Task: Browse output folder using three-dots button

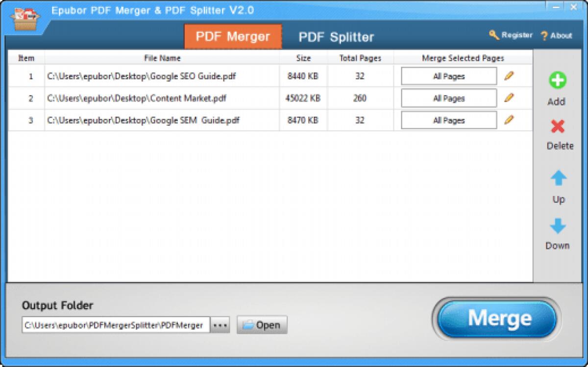Action: click(220, 325)
